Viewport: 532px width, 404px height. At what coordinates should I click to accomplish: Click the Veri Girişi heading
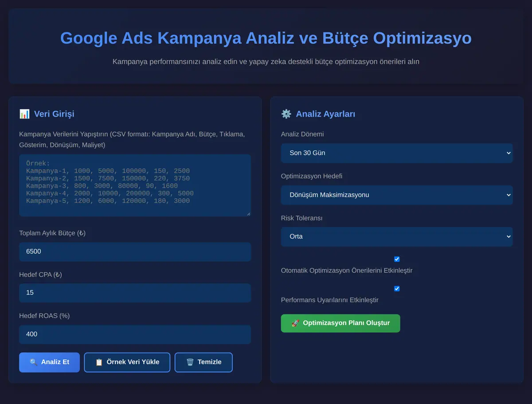tap(54, 114)
